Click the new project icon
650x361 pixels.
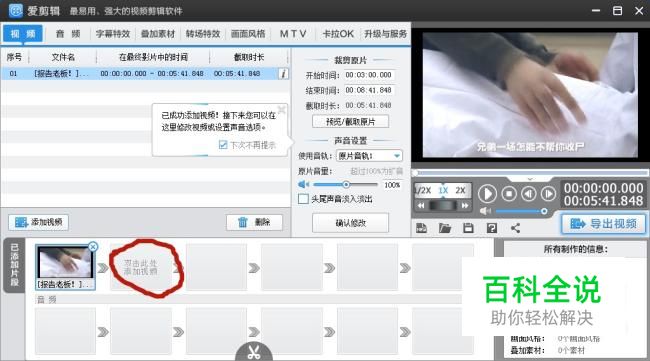tap(422, 228)
